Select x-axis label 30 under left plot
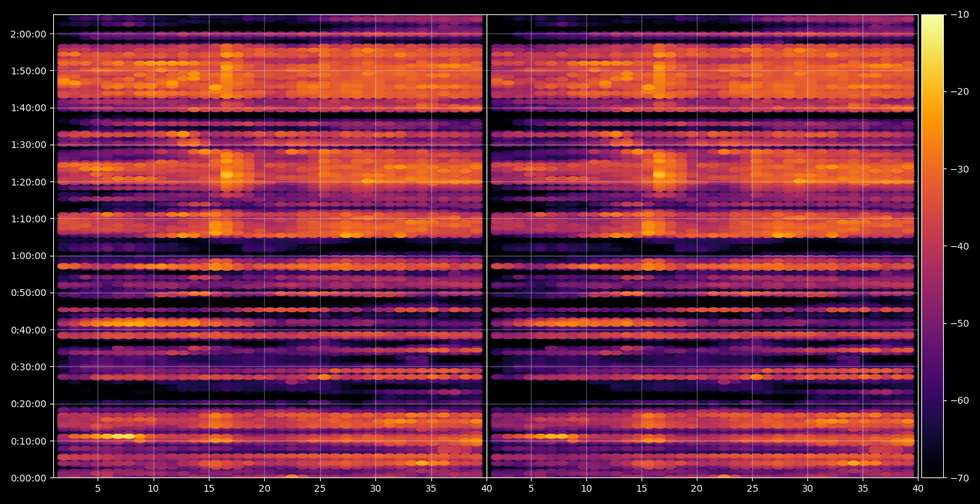Image resolution: width=980 pixels, height=504 pixels. coord(375,489)
